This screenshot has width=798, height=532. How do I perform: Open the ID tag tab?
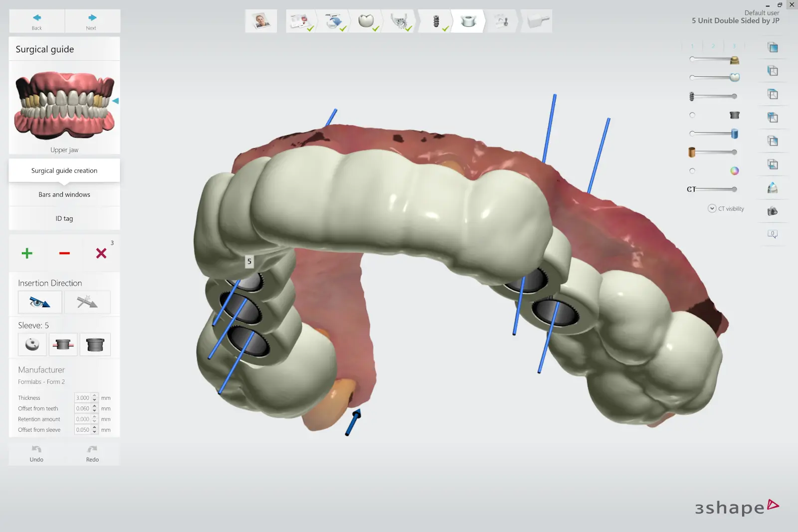[x=64, y=218]
